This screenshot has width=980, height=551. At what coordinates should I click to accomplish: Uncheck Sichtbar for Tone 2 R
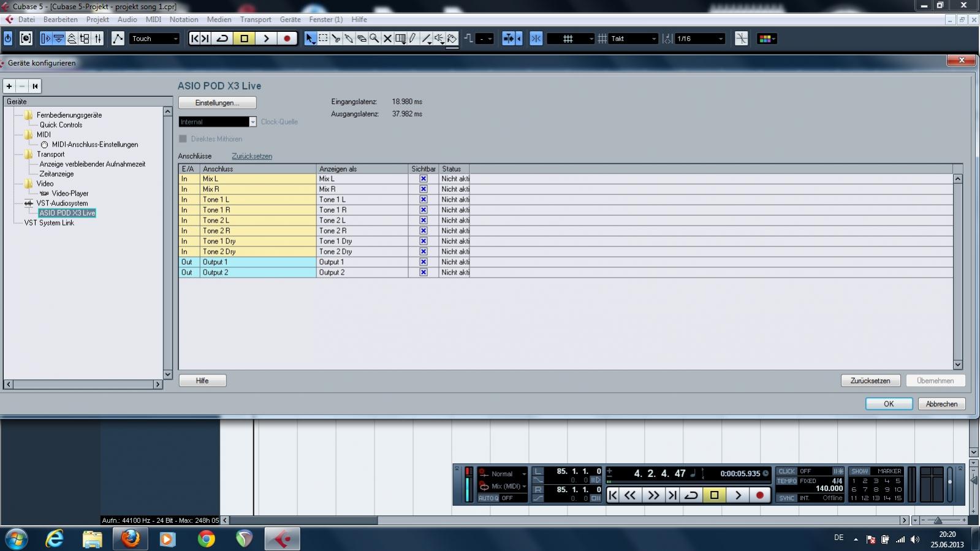click(423, 231)
